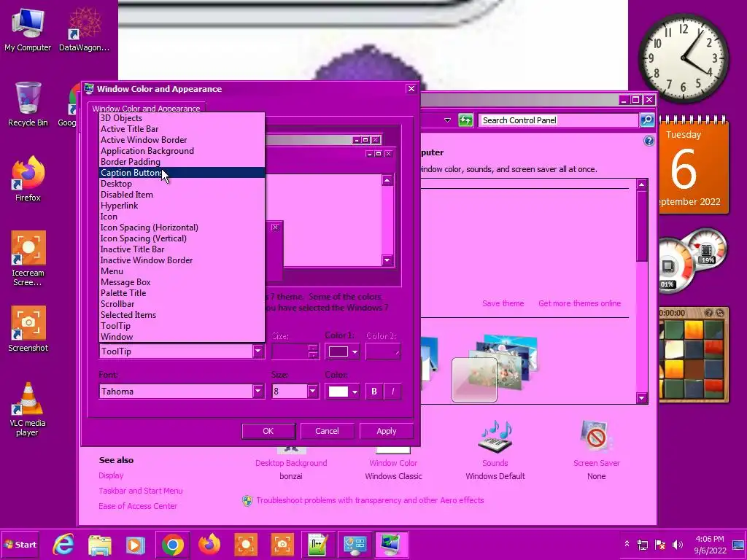The height and width of the screenshot is (560, 747).
Task: Launch Firefox from the desktop
Action: [28, 179]
